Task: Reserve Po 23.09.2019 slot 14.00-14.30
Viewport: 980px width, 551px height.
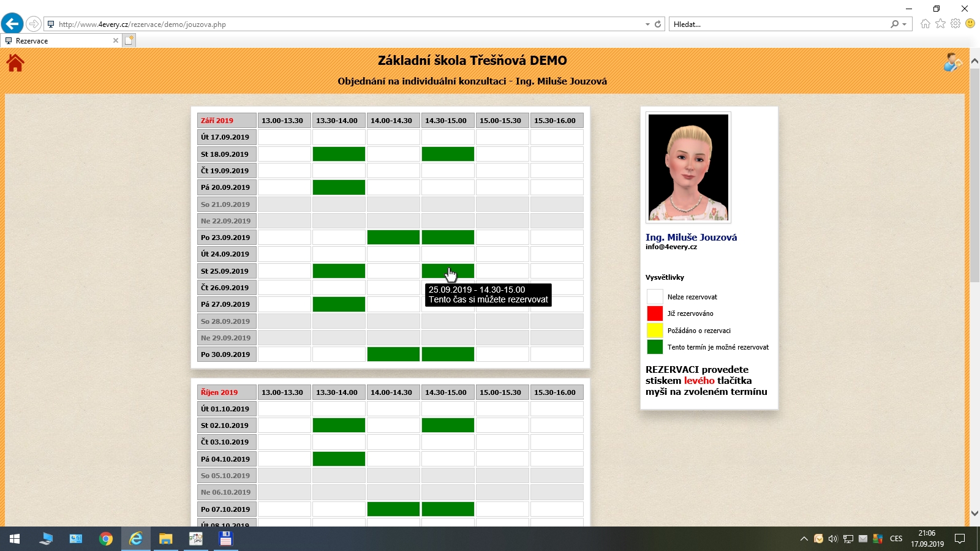Action: (393, 237)
